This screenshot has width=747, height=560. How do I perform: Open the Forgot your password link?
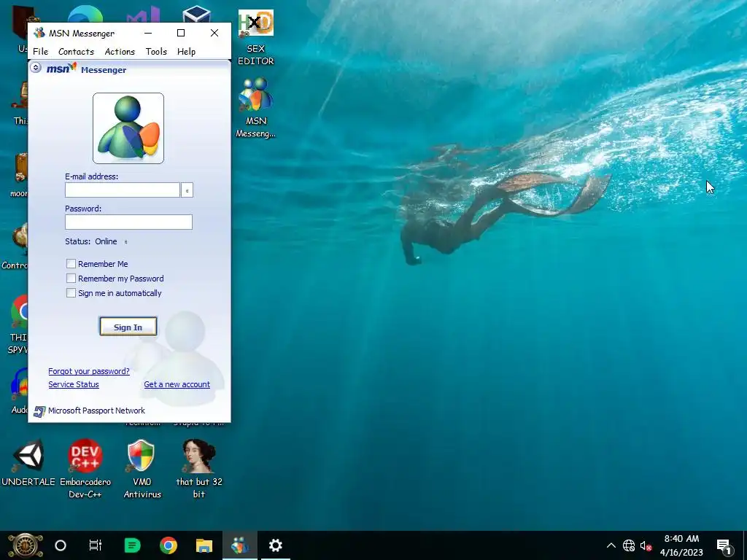click(x=88, y=371)
